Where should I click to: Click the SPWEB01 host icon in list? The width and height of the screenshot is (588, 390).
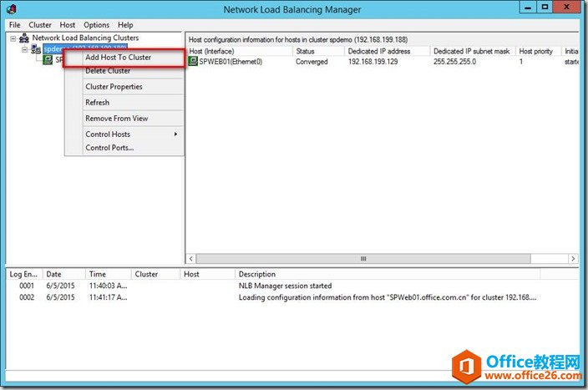pos(193,61)
